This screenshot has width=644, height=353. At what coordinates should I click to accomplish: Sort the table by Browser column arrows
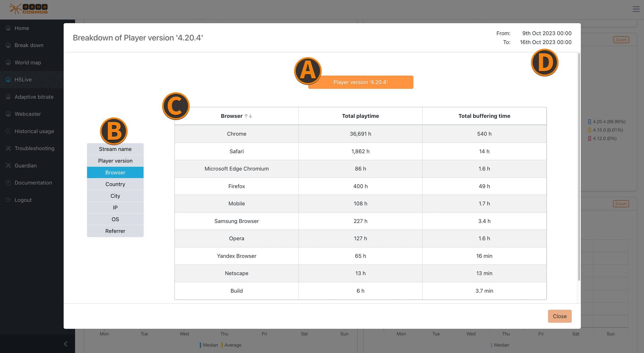point(248,116)
